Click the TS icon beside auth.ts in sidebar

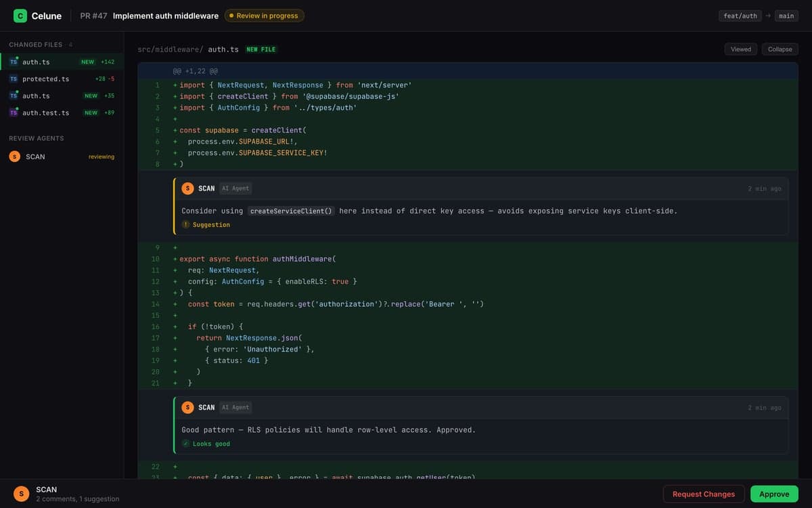(x=13, y=62)
